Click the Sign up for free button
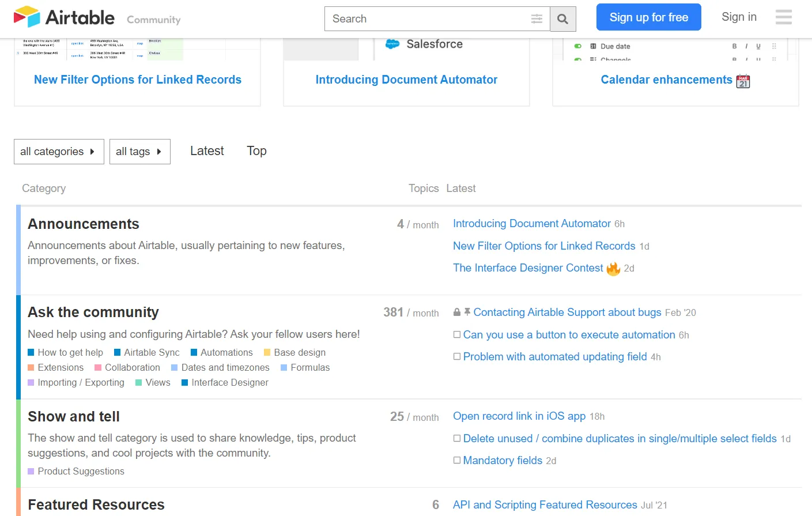Screen dimensions: 812x516 [x=648, y=17]
